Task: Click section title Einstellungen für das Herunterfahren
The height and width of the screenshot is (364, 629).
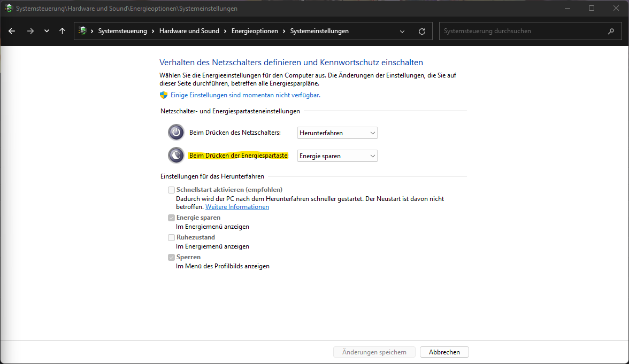Action: 212,176
